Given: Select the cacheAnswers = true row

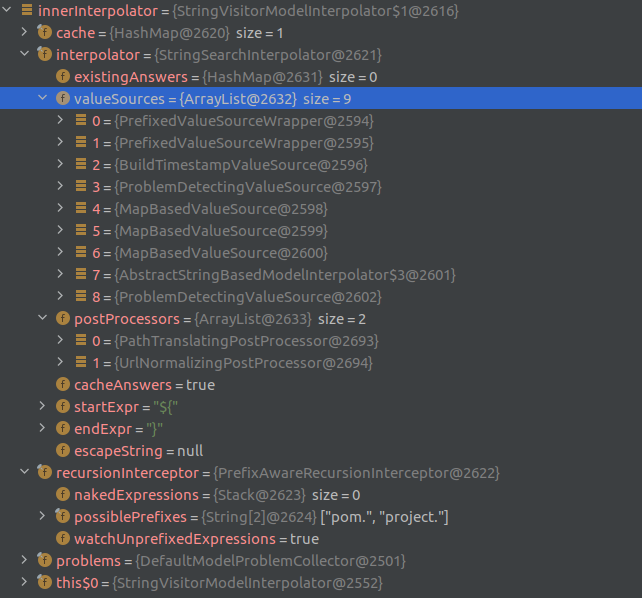Looking at the screenshot, I should (321, 384).
